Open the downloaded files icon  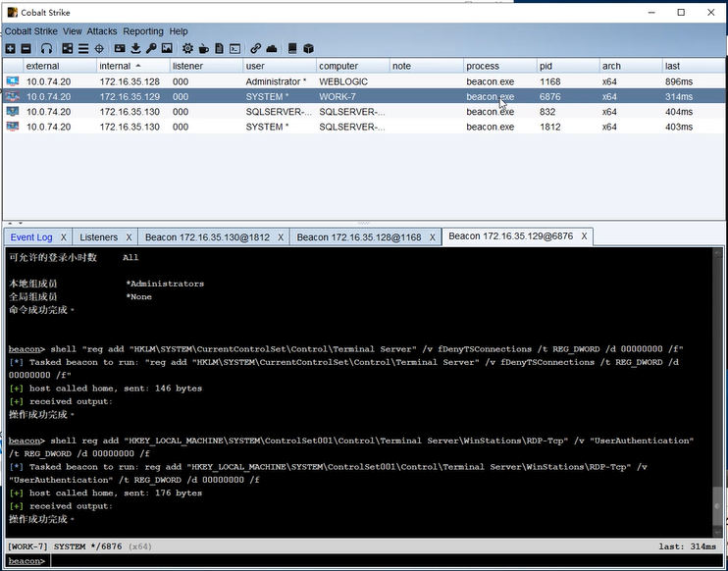[x=135, y=48]
